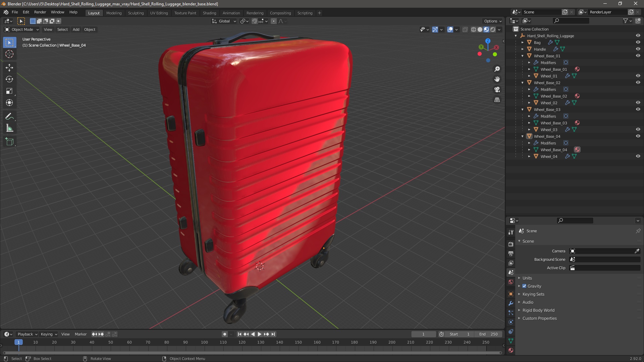Click the End frame field
The height and width of the screenshot is (362, 644).
click(x=488, y=334)
